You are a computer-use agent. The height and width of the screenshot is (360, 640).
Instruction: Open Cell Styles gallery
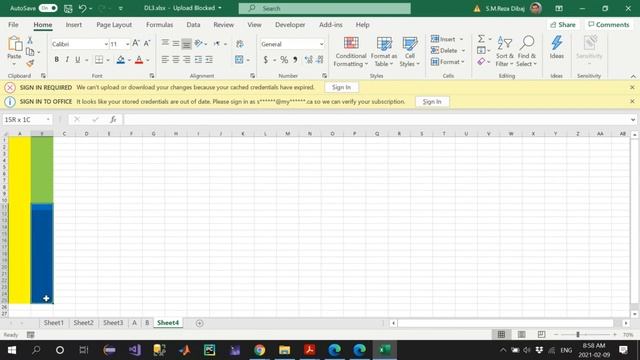pyautogui.click(x=409, y=51)
